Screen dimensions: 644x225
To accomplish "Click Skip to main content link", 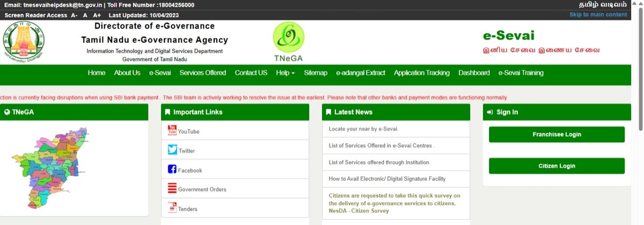I will pyautogui.click(x=598, y=14).
